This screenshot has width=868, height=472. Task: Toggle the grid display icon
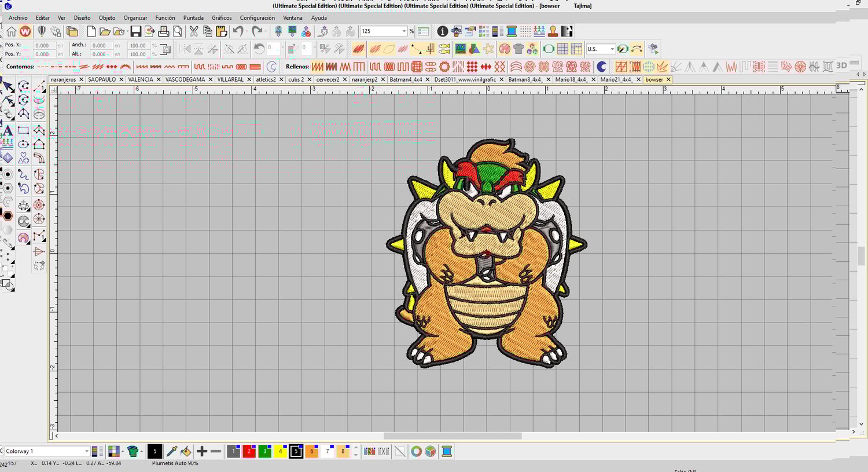click(x=562, y=49)
